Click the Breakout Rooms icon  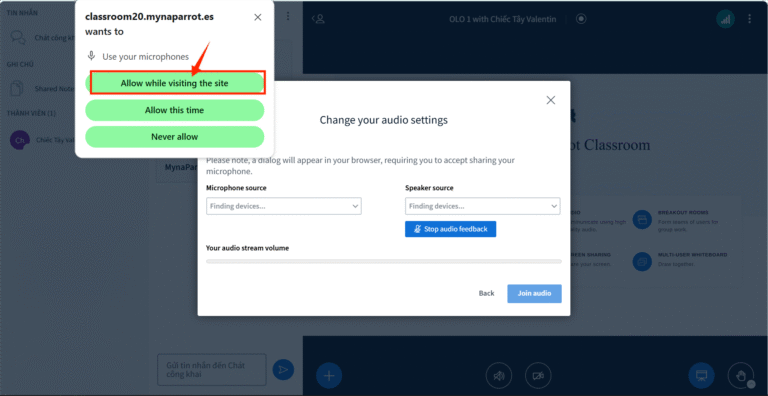click(642, 219)
